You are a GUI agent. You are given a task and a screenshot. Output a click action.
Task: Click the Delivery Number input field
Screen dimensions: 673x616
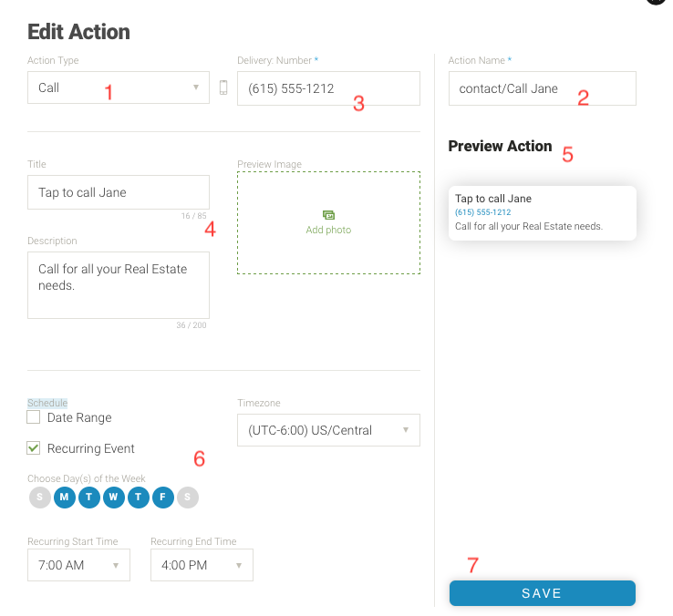(328, 88)
